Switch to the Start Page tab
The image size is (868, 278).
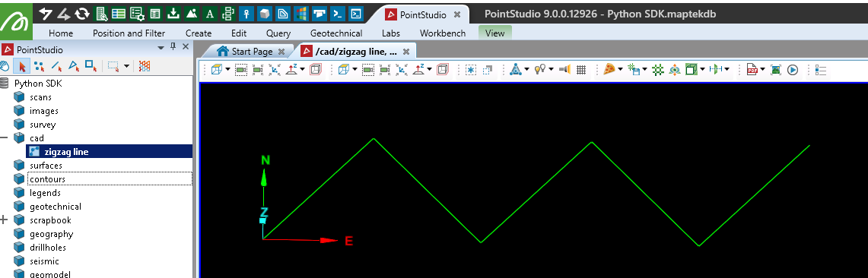point(252,52)
